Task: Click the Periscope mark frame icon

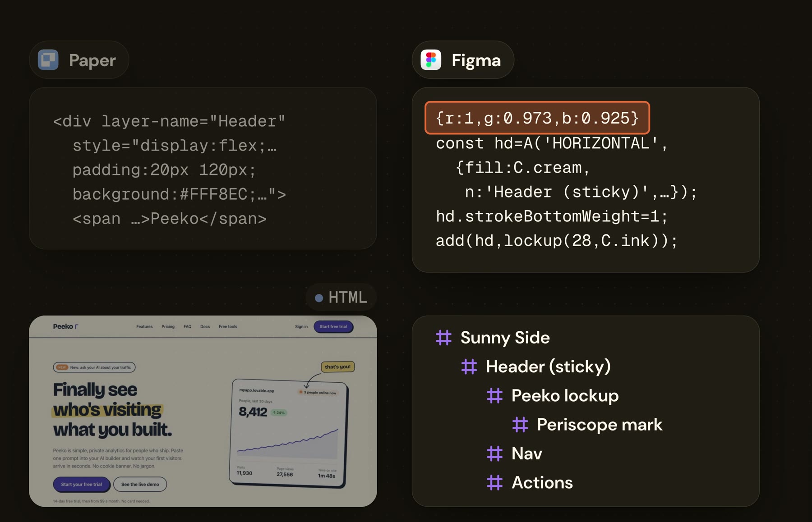Action: point(520,425)
